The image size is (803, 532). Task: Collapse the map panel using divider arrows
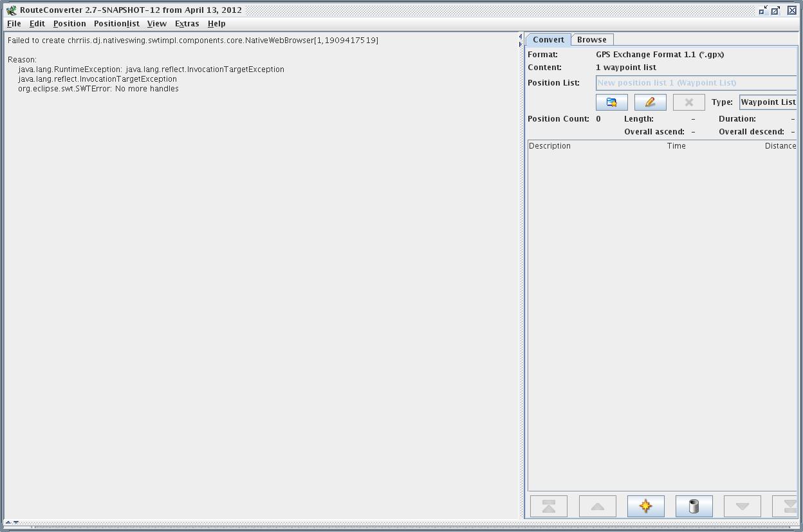[x=520, y=37]
